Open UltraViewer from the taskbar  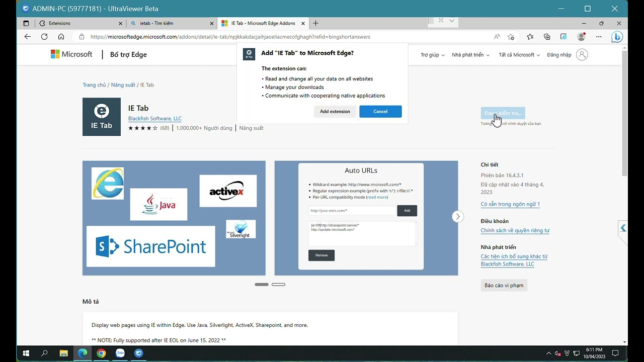[139, 353]
